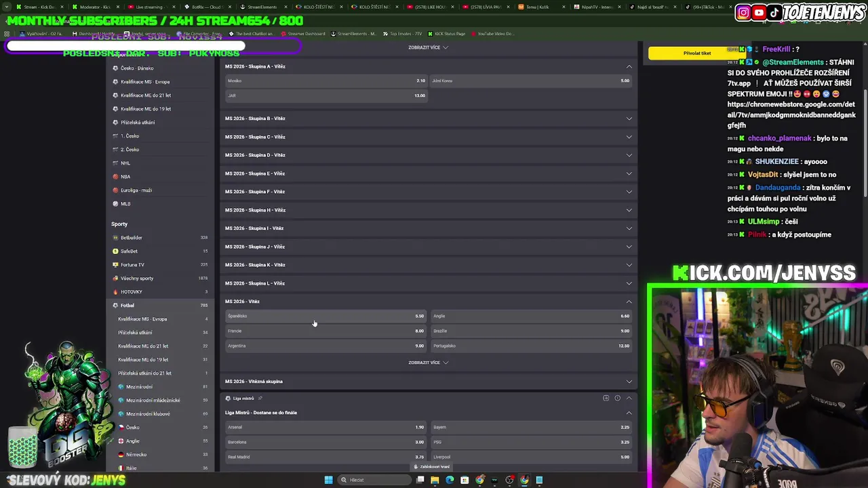
Task: Expand MS 2026 - Skupina C - Vítěz
Action: tap(629, 137)
